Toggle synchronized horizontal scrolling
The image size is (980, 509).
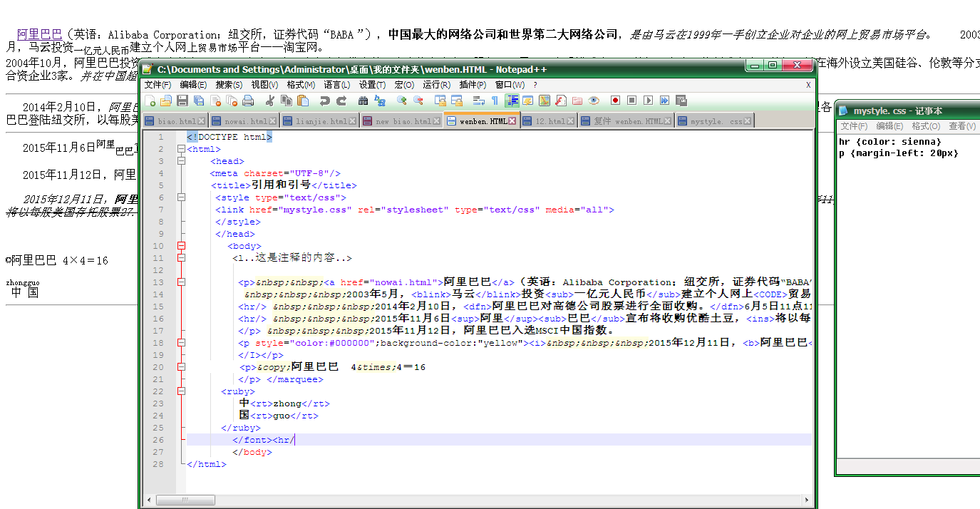click(x=457, y=101)
